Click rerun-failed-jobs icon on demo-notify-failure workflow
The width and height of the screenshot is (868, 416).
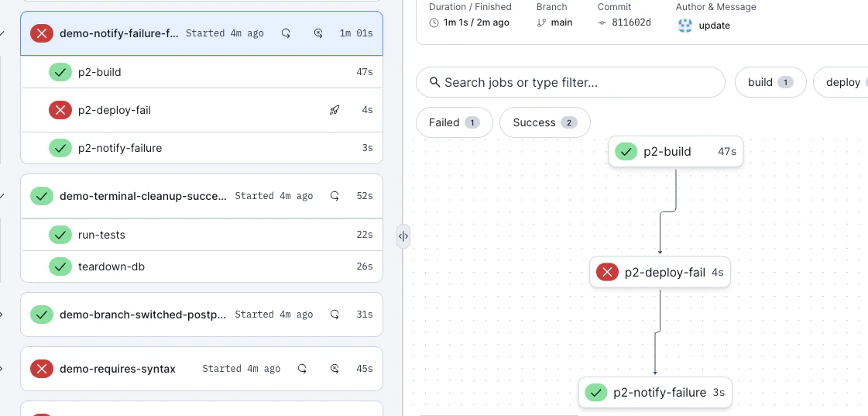click(x=318, y=33)
